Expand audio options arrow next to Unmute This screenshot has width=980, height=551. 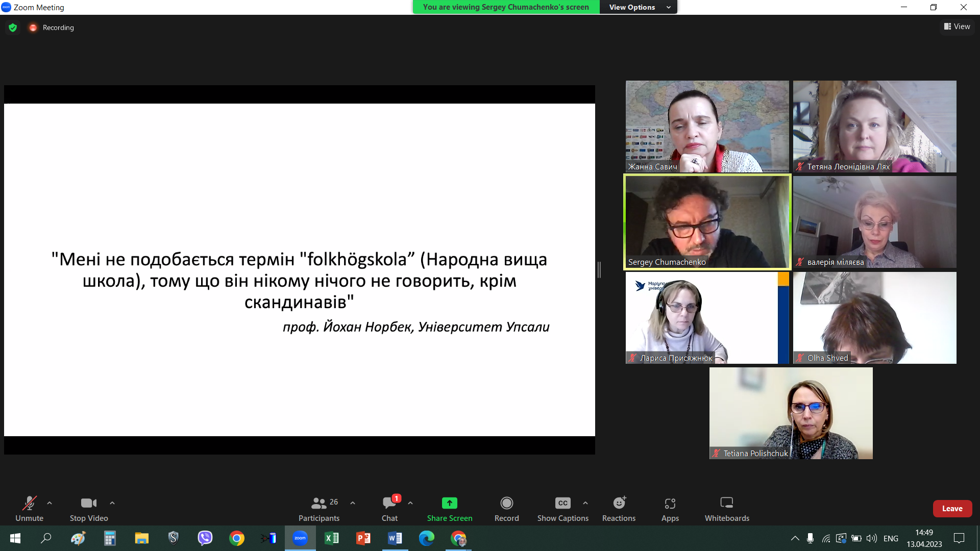tap(50, 503)
